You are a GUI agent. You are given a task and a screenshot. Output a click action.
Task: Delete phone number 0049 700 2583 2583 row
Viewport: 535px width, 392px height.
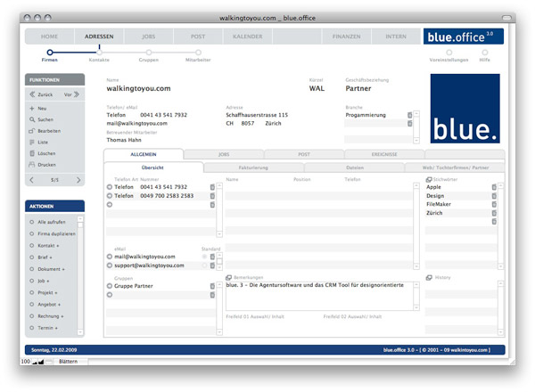[212, 196]
